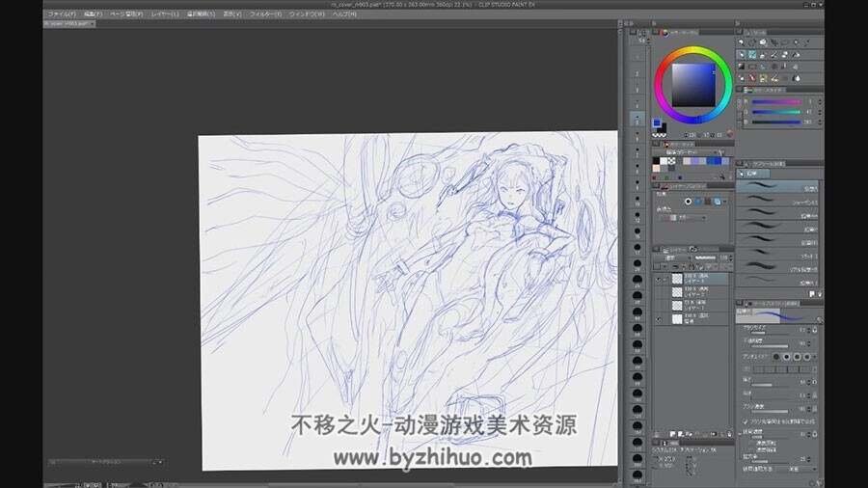Open the ウィンドウ(W) menu
The height and width of the screenshot is (488, 868).
307,14
